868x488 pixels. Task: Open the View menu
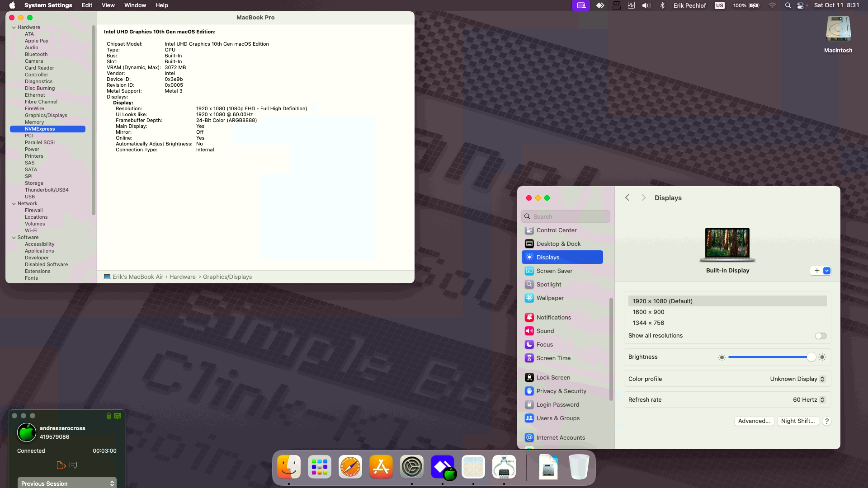pyautogui.click(x=108, y=5)
